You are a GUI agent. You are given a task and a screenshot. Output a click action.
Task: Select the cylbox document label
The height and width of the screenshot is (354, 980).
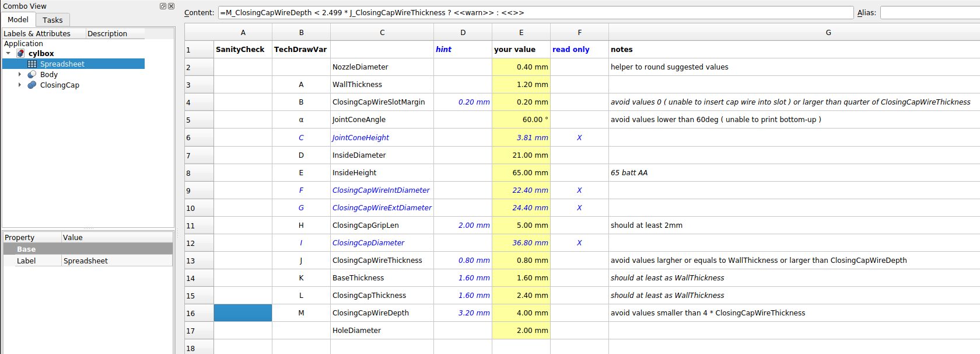(x=41, y=53)
